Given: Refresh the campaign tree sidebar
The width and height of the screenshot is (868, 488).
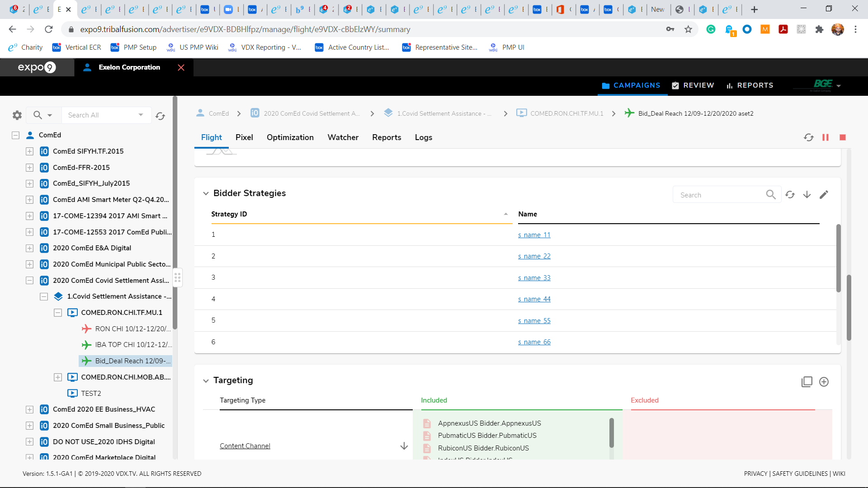Looking at the screenshot, I should click(x=160, y=116).
